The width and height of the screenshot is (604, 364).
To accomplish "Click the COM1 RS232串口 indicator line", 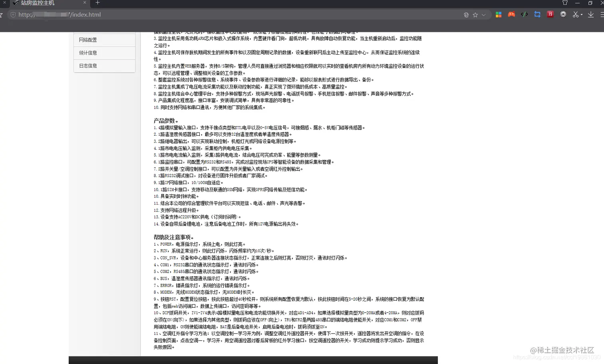I will coord(206,265).
